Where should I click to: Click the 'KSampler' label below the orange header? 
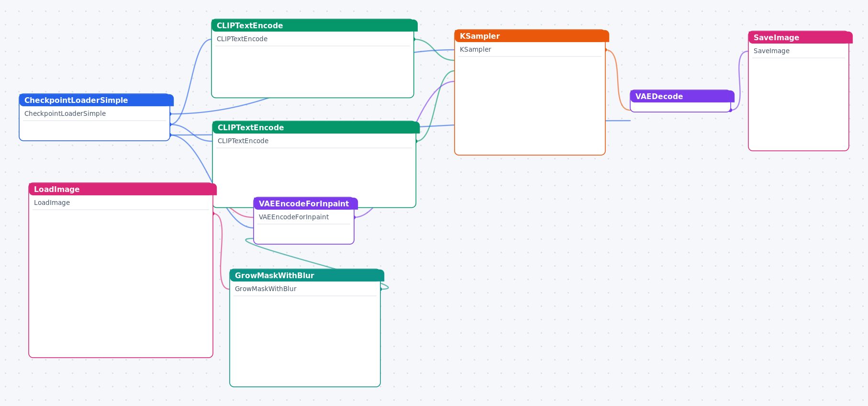476,49
